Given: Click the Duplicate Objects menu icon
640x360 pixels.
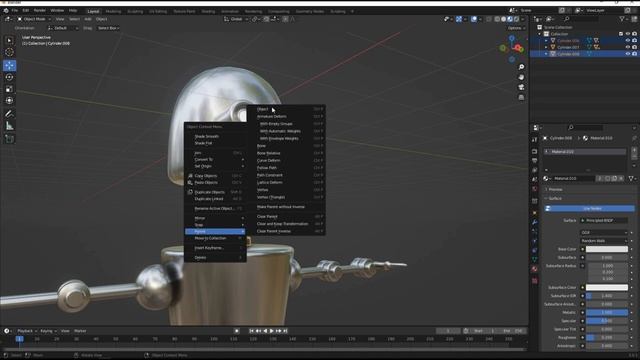Looking at the screenshot, I should tap(190, 192).
